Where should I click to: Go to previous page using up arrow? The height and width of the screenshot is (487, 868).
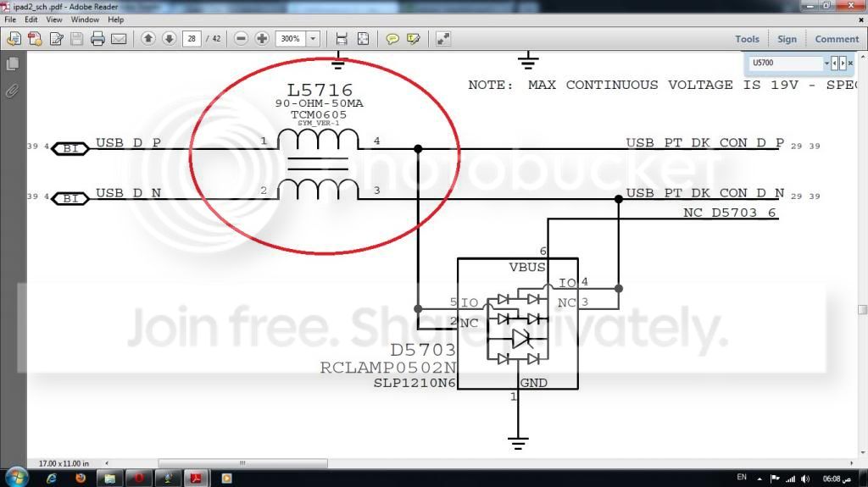(148, 39)
